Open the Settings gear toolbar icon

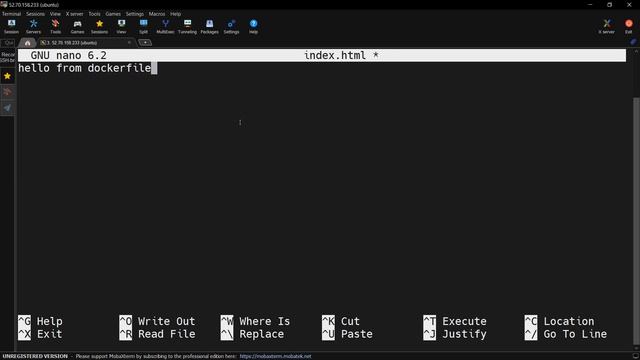pos(231,27)
